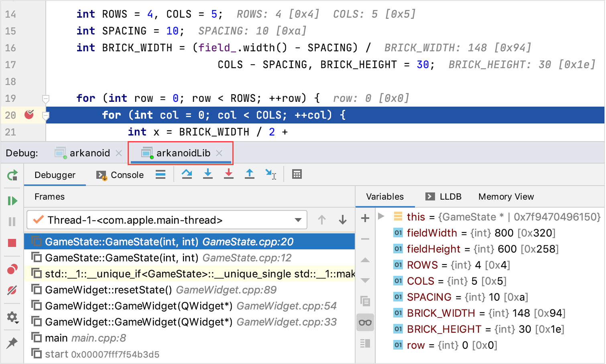Open Evaluate Expression calculator
The image size is (606, 364).
[297, 174]
